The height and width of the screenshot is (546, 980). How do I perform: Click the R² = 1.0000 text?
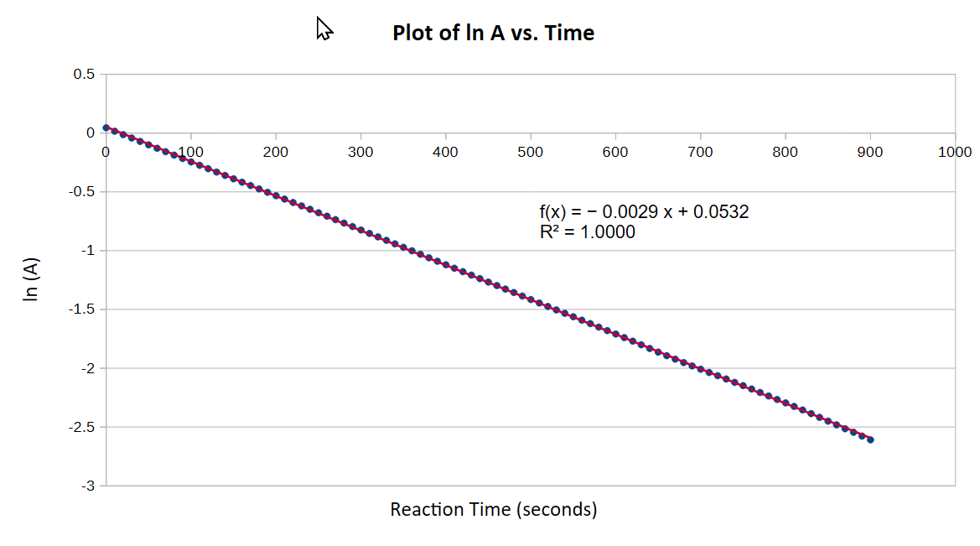pos(588,232)
